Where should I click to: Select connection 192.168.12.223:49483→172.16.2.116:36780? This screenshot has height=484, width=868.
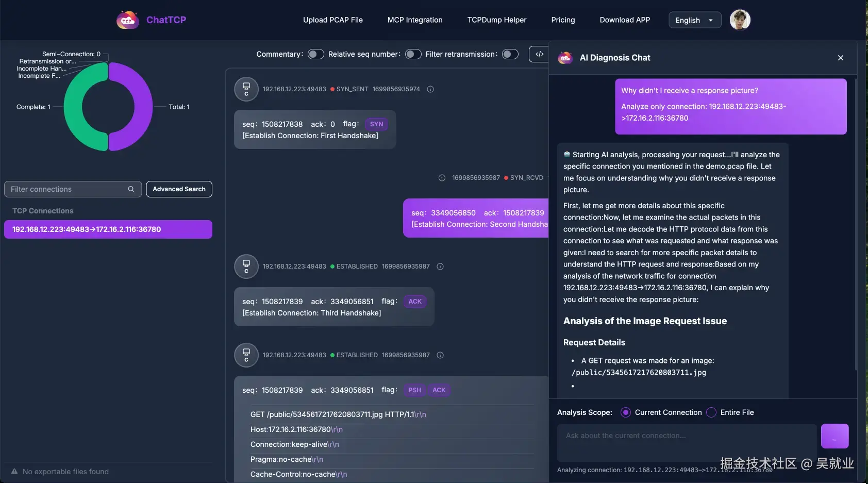pyautogui.click(x=108, y=229)
